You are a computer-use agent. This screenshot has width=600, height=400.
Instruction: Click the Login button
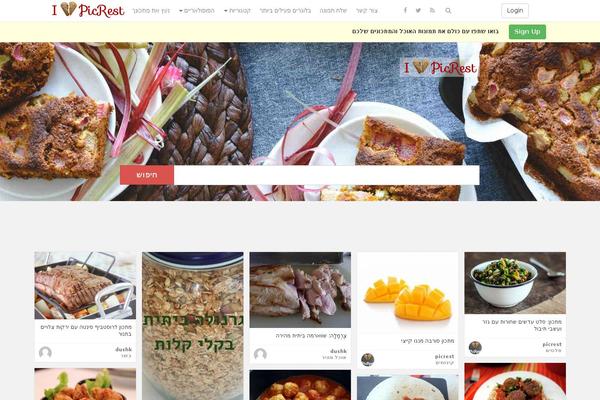click(x=515, y=11)
